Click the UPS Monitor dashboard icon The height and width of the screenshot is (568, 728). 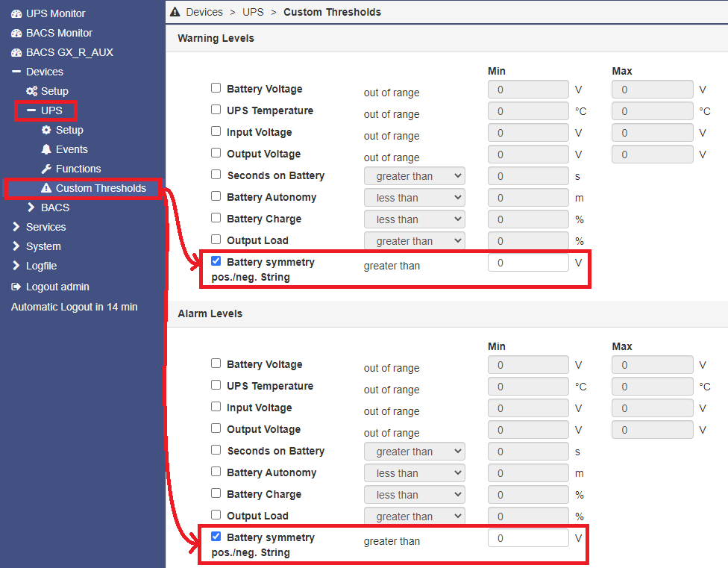[x=16, y=14]
